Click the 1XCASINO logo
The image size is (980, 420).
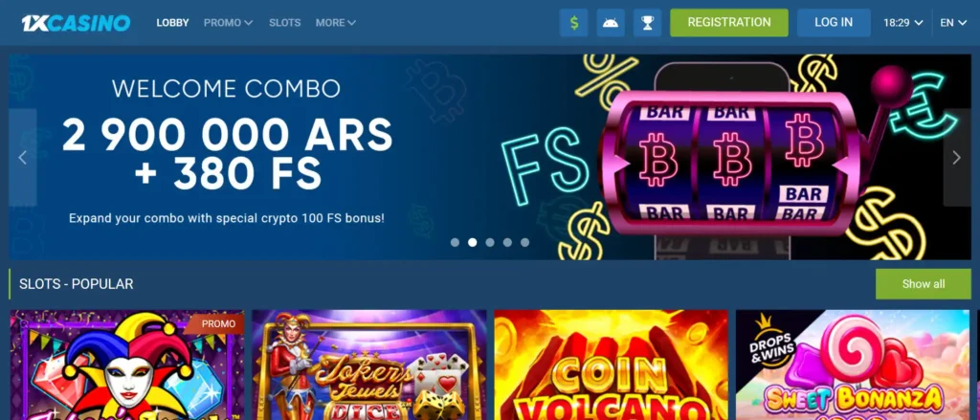tap(76, 23)
